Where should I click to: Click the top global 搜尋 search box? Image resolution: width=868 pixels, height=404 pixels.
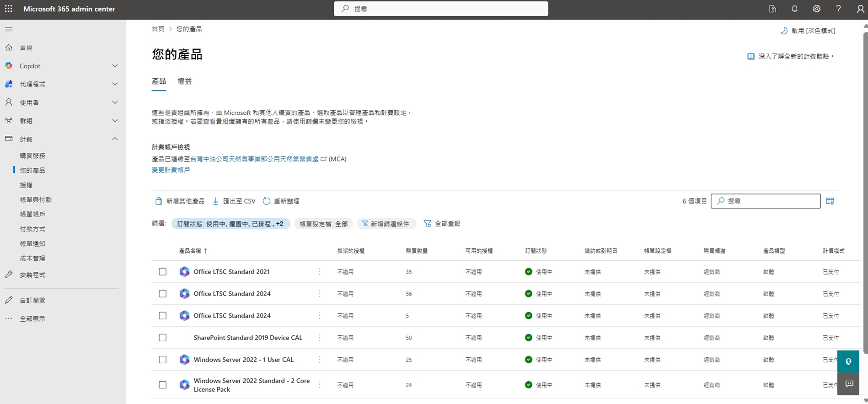(x=441, y=9)
